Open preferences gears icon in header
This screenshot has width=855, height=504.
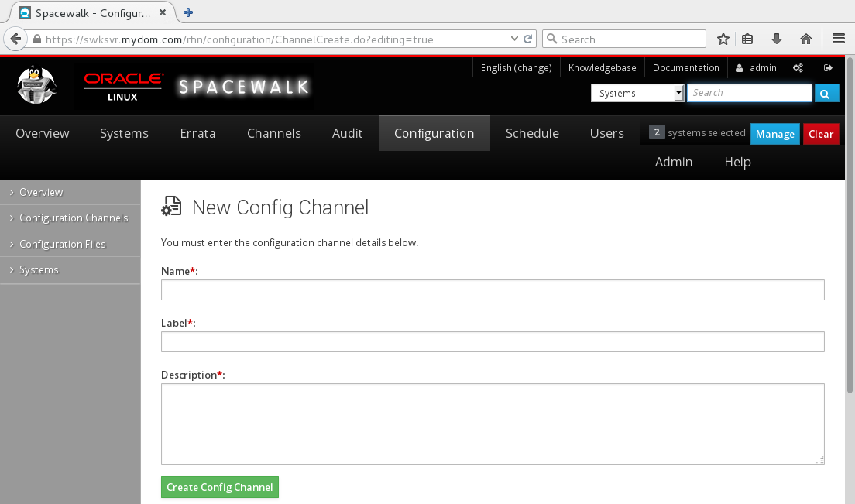point(798,68)
